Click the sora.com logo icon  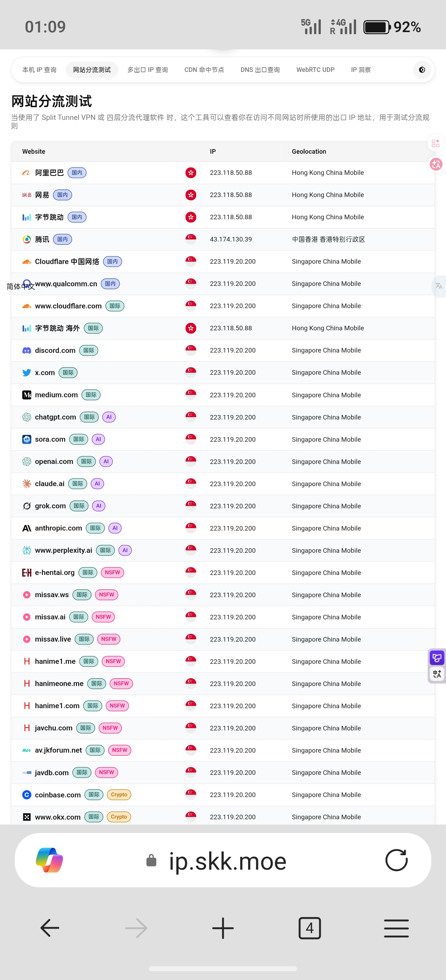pos(26,439)
